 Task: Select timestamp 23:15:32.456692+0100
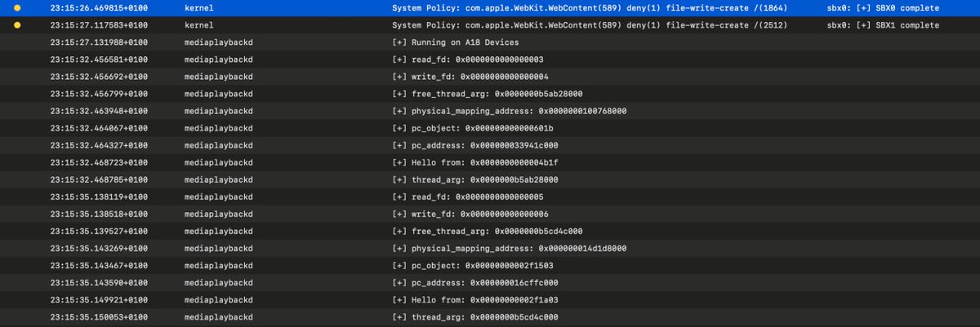click(x=99, y=77)
